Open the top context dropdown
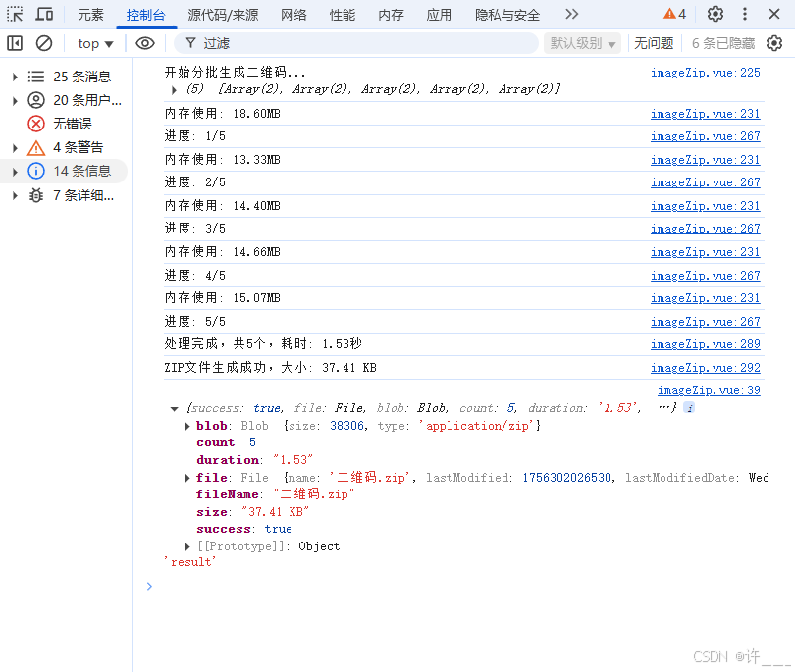The height and width of the screenshot is (672, 795). 95,44
